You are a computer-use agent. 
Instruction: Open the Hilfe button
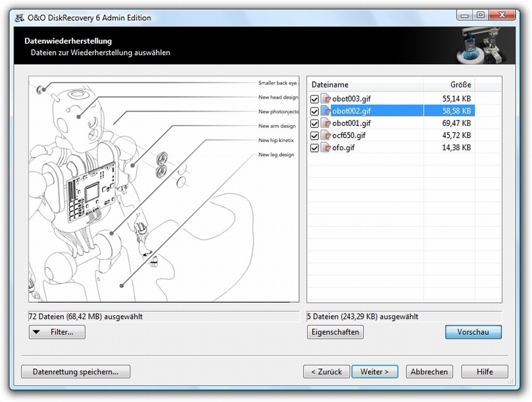tap(485, 372)
